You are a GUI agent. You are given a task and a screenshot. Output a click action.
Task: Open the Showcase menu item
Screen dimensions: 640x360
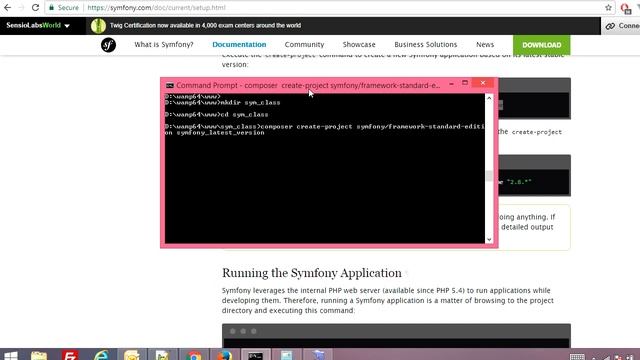359,44
